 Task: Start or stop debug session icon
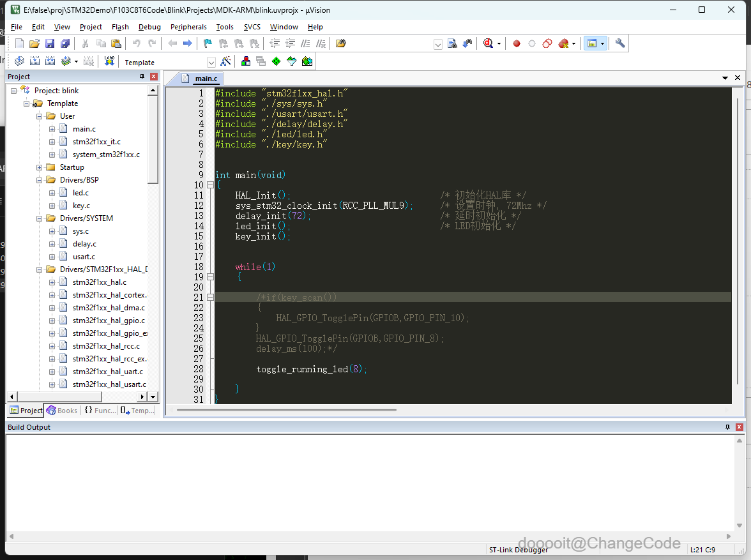point(489,43)
